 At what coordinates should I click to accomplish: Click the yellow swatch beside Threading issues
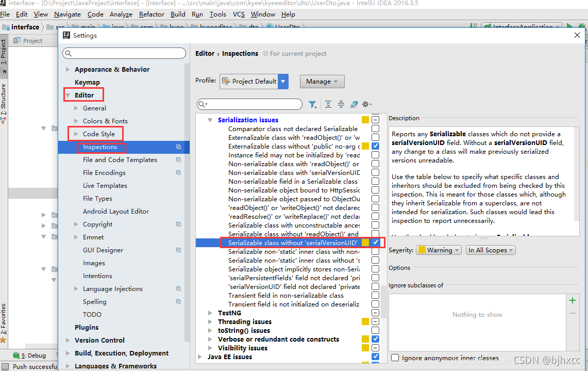pyautogui.click(x=365, y=321)
